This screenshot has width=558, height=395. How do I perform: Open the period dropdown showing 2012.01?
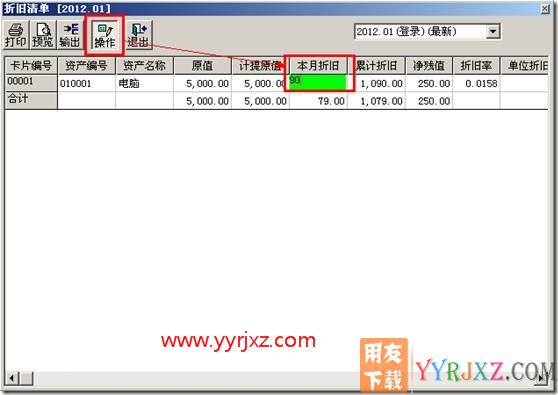coord(493,32)
